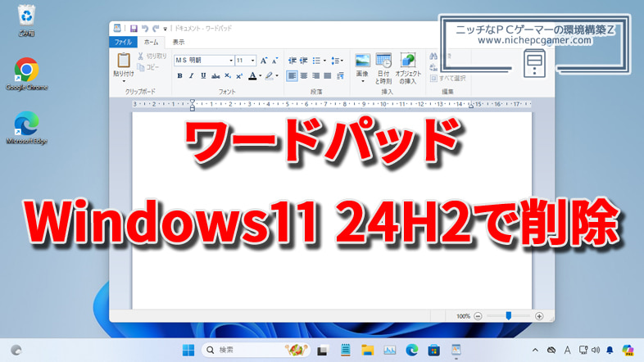644x362 pixels.
Task: Click the Save icon in quick access toolbar
Action: (x=134, y=29)
